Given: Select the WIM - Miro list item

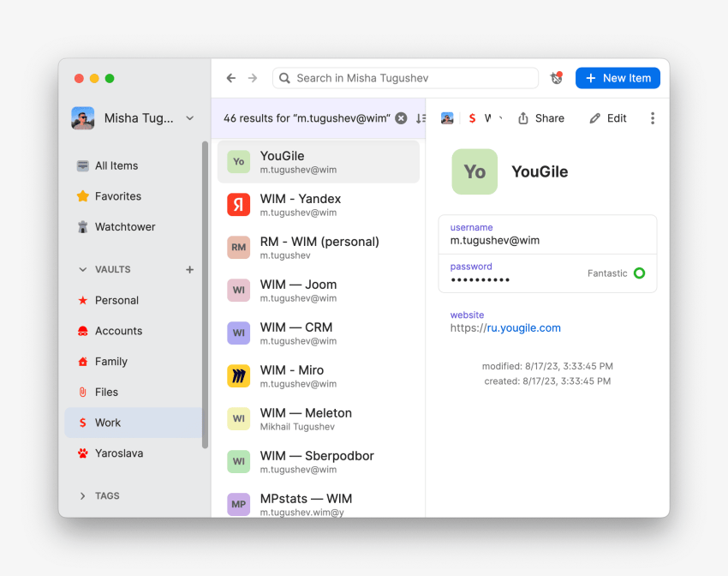Looking at the screenshot, I should 319,376.
